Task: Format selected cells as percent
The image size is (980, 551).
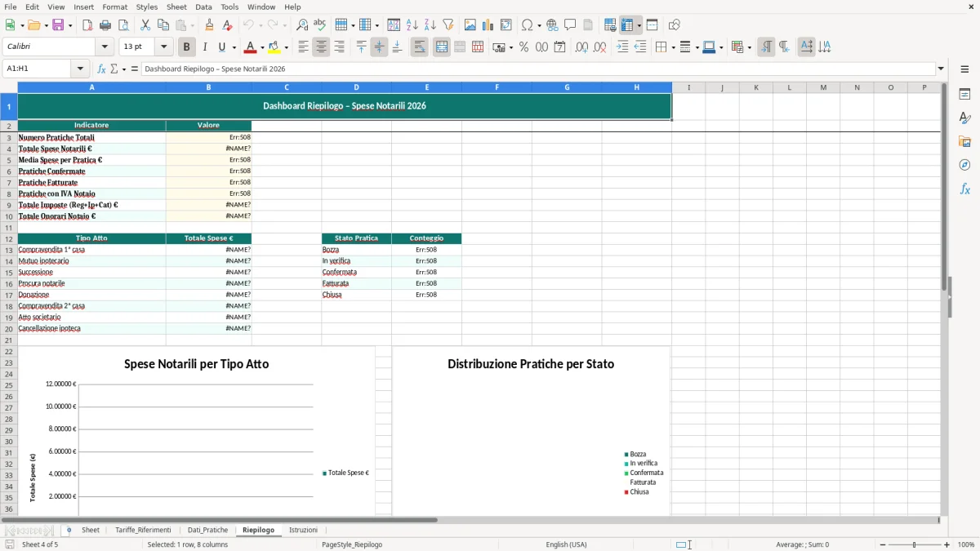Action: coord(523,47)
